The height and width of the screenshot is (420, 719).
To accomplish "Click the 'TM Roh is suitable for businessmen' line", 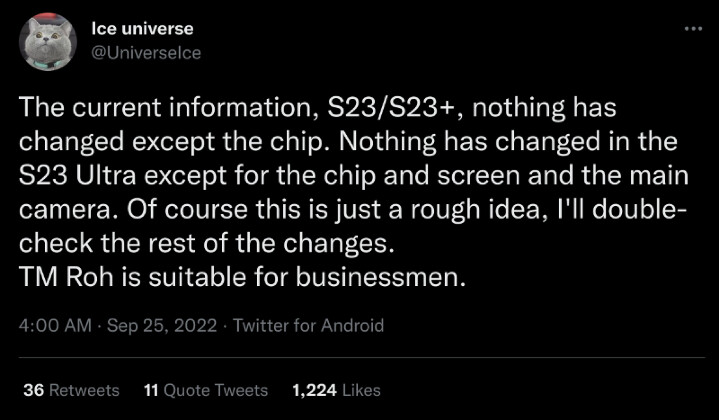I will pos(243,277).
